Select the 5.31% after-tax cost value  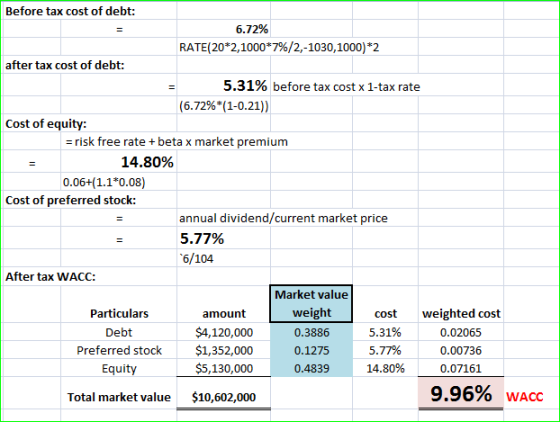tap(224, 86)
